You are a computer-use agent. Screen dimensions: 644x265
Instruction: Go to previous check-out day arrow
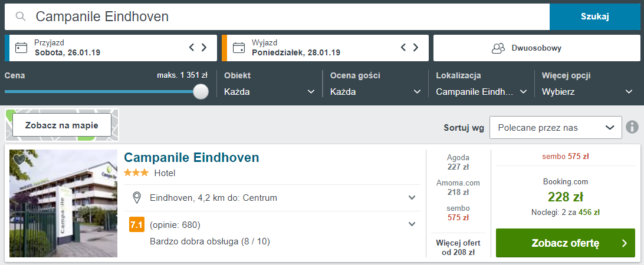[x=403, y=48]
